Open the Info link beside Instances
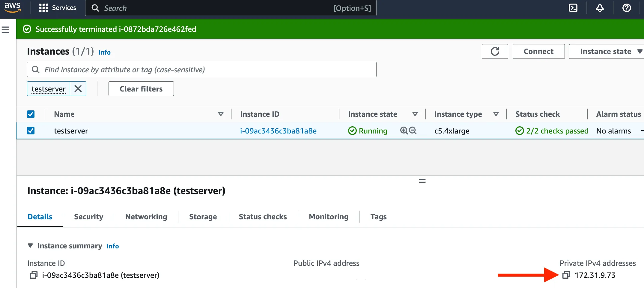644x288 pixels. pos(104,52)
